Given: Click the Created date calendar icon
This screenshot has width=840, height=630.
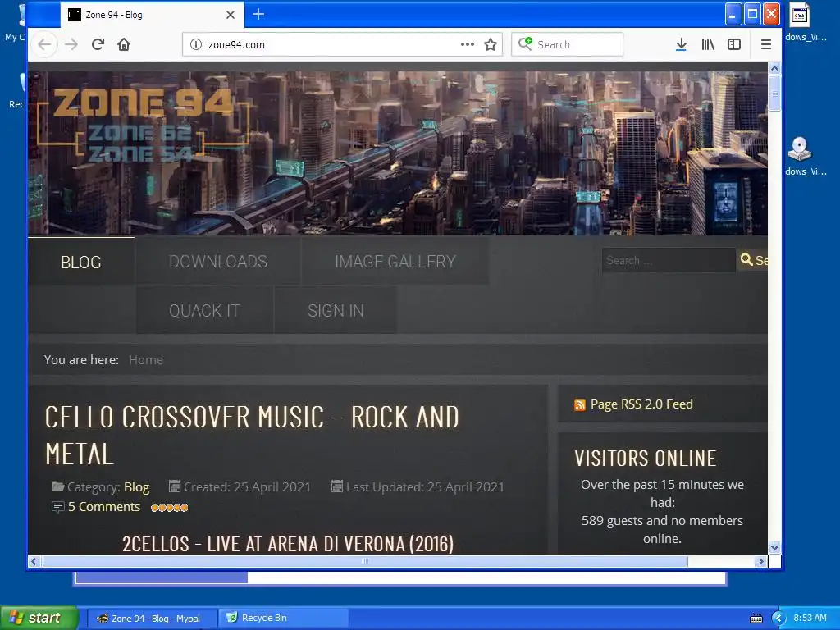Looking at the screenshot, I should pos(174,486).
